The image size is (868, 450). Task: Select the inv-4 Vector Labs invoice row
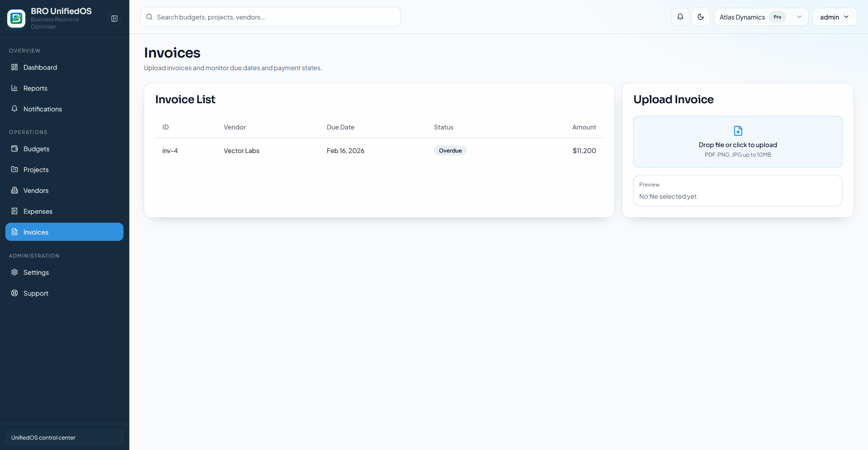click(x=379, y=151)
